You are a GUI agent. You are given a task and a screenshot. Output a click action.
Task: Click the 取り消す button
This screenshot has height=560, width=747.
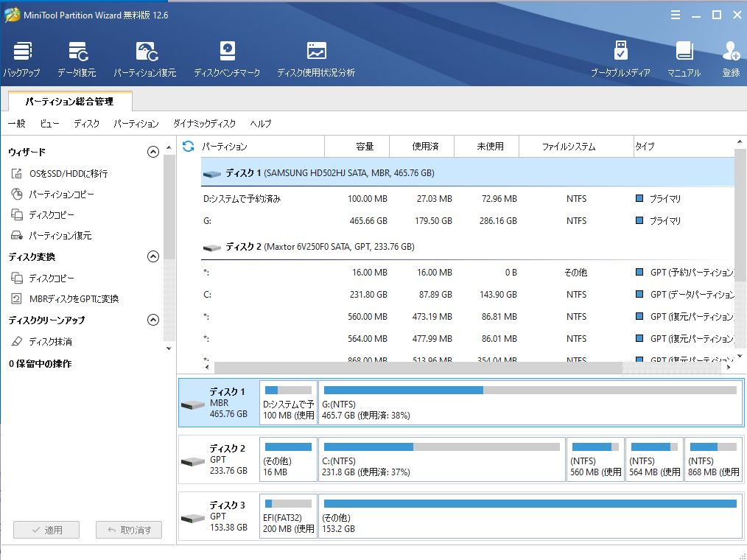pos(129,530)
